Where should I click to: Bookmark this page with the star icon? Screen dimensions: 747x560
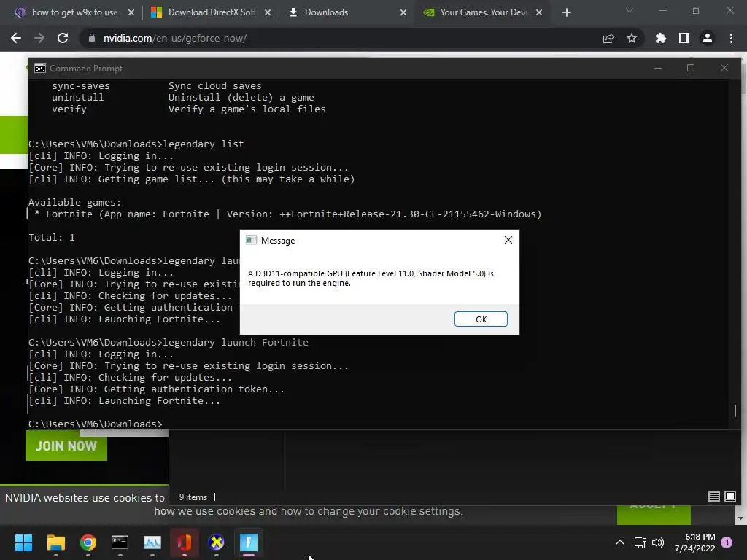click(x=631, y=38)
